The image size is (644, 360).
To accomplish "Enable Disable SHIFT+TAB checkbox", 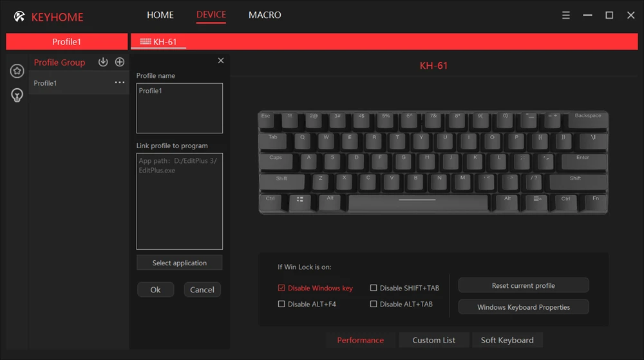I will click(374, 288).
